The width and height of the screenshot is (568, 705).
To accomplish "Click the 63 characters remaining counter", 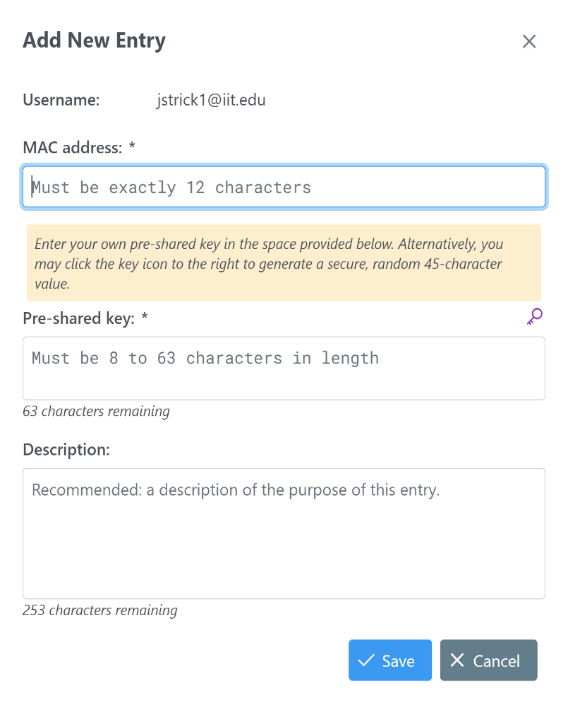I will coord(96,411).
